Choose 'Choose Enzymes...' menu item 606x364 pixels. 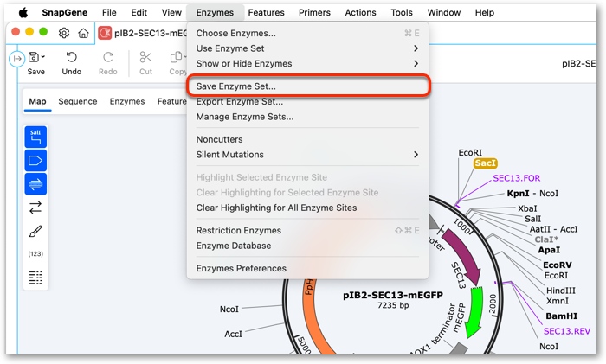click(307, 33)
